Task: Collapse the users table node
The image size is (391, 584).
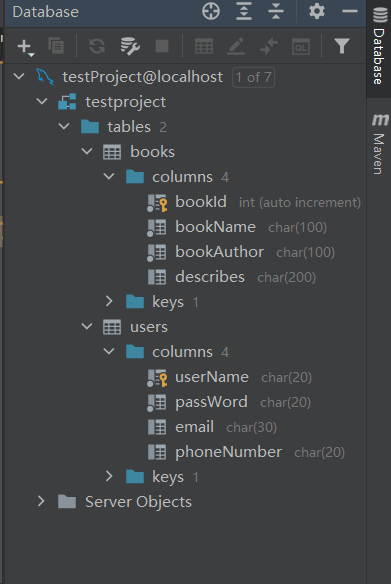Action: click(87, 326)
